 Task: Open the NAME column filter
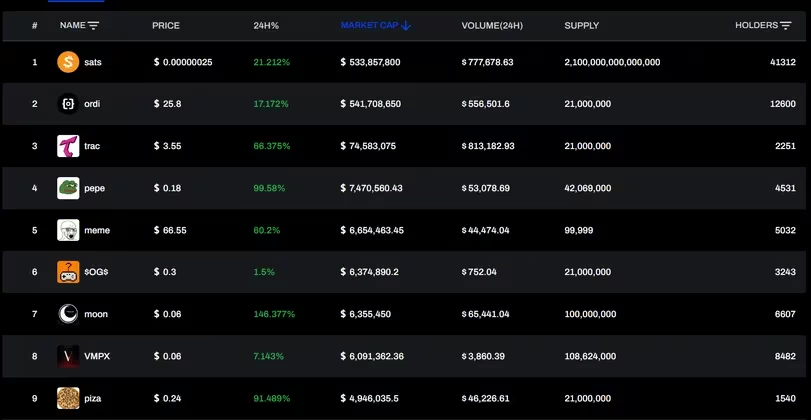(94, 25)
